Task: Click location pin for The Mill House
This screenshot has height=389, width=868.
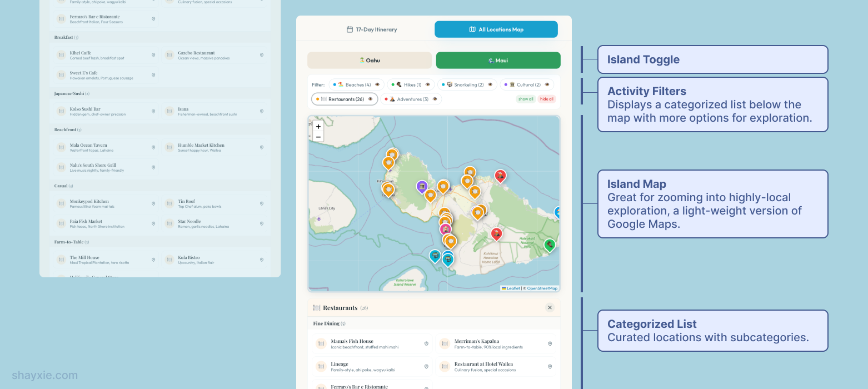Action: pyautogui.click(x=153, y=260)
